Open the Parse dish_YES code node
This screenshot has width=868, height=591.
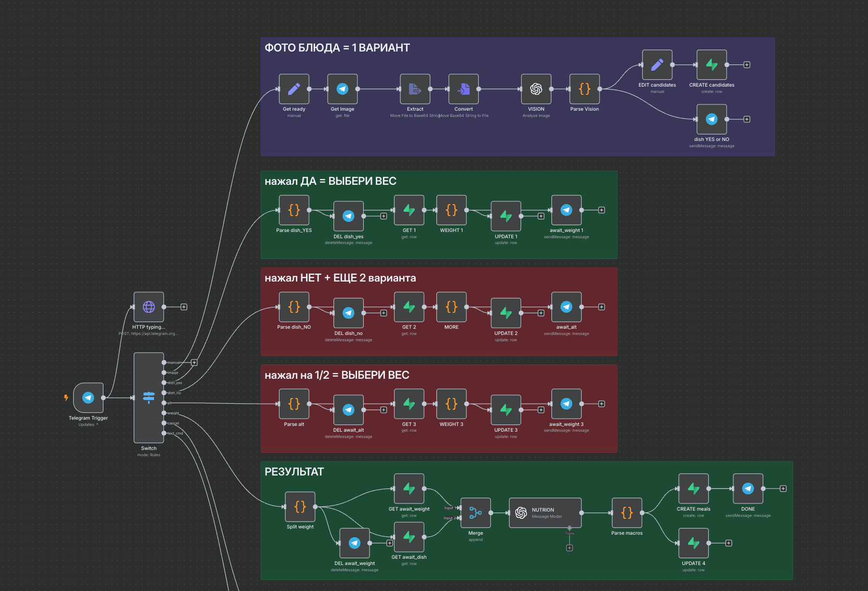point(294,210)
